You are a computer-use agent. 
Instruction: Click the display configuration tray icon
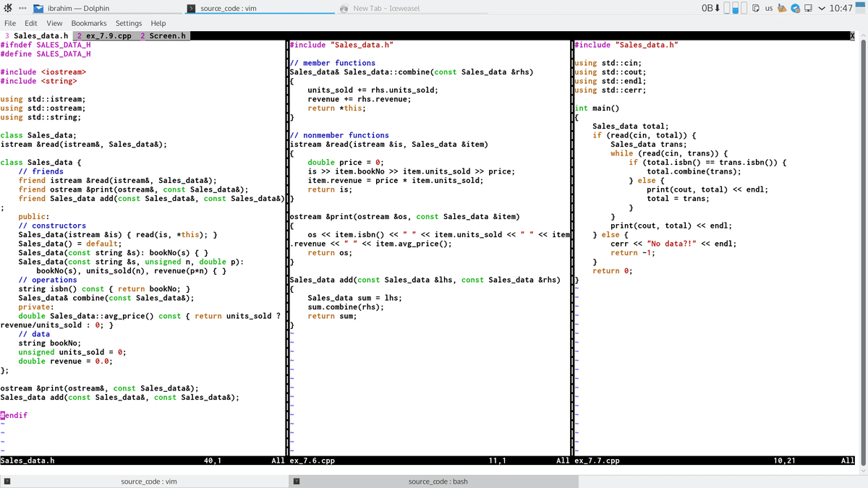[808, 8]
